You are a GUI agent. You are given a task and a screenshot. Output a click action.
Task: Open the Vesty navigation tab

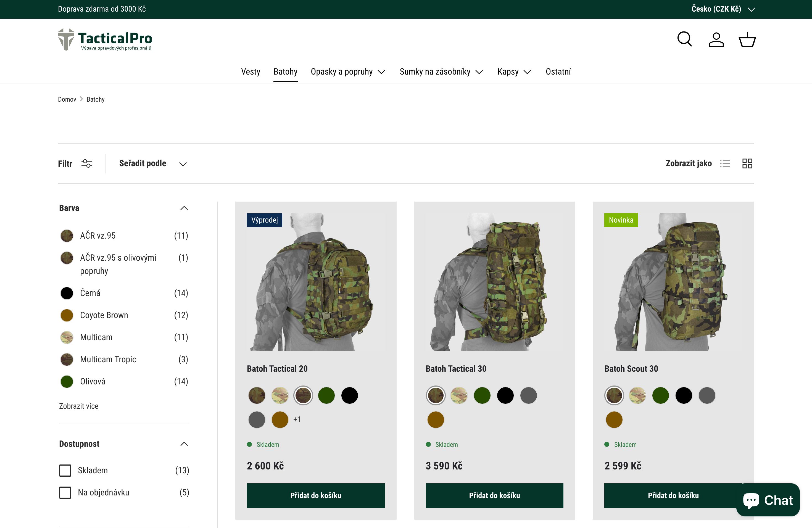pyautogui.click(x=251, y=72)
